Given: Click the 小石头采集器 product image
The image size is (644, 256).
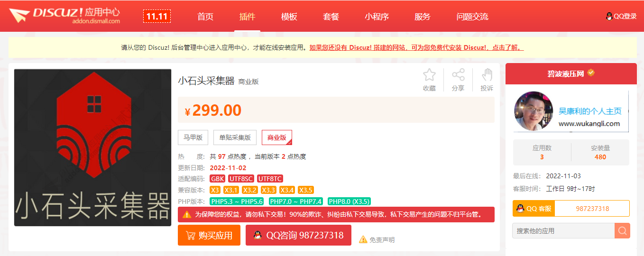Looking at the screenshot, I should coord(92,147).
